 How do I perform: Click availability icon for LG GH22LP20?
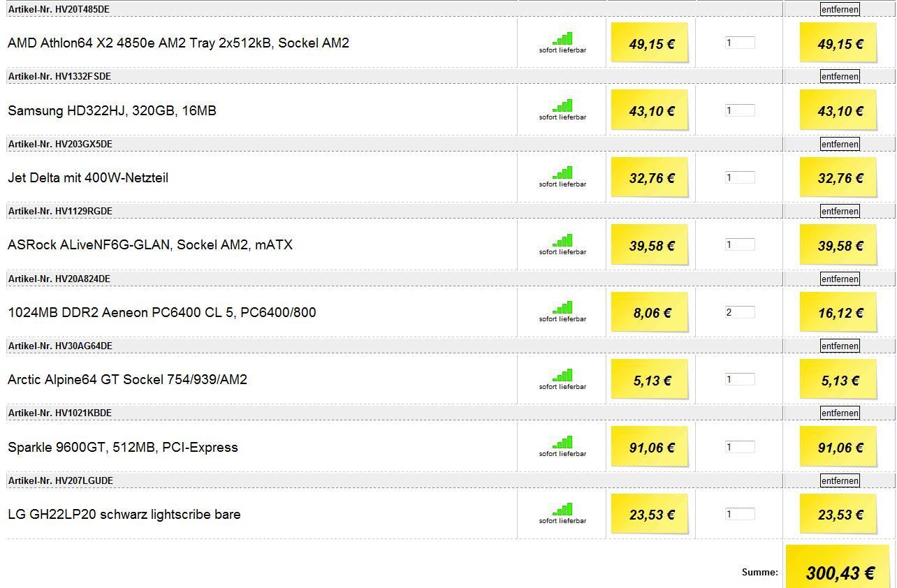pos(562,510)
